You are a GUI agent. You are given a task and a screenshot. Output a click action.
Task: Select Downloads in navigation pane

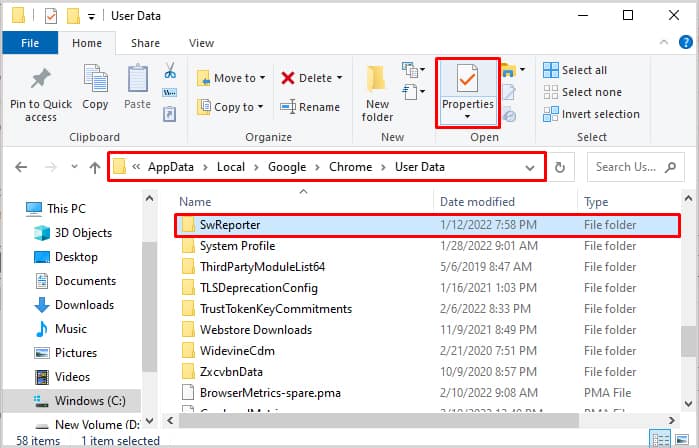tap(74, 305)
